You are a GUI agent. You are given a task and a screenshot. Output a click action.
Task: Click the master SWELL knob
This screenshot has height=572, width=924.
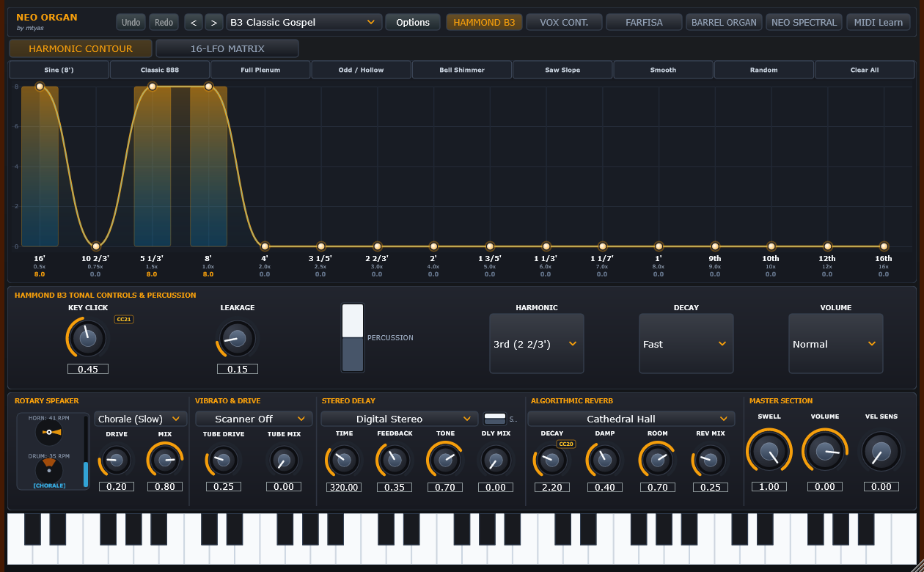(x=769, y=451)
